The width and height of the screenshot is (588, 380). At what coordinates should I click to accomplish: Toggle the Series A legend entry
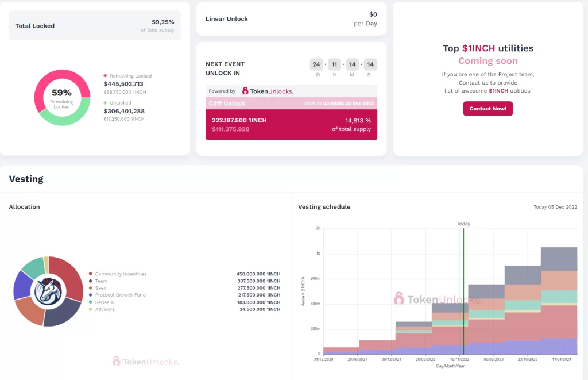(x=105, y=302)
